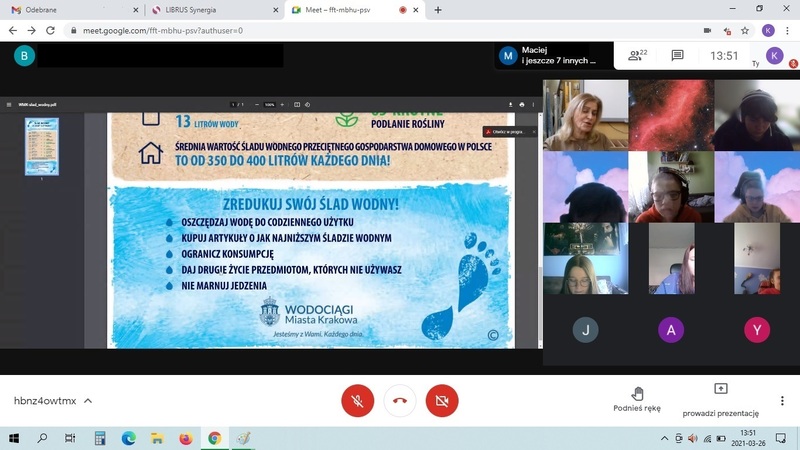Raise hand with Podnieś rękę
The width and height of the screenshot is (800, 450).
(637, 399)
